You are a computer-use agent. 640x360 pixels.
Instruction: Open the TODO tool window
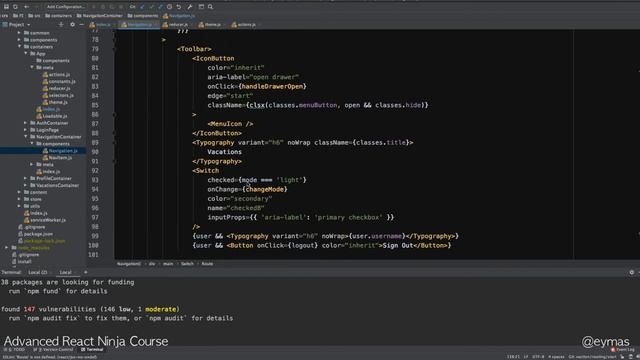(14, 349)
